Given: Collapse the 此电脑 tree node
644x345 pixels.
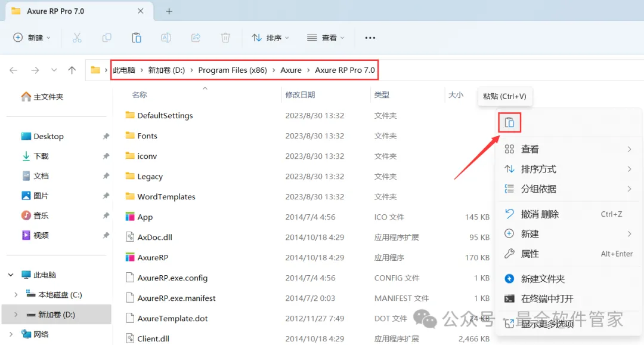Looking at the screenshot, I should pos(11,275).
